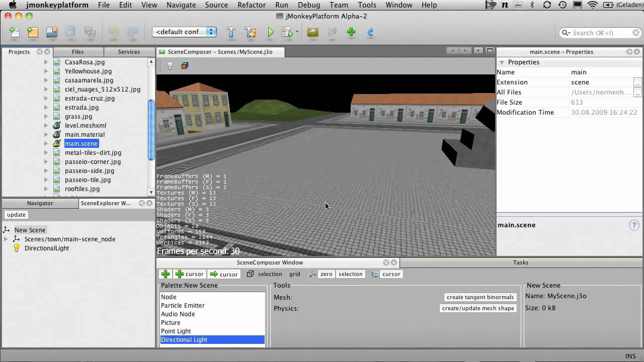
Task: Expand the level.meshxml tree node
Action: tap(46, 126)
